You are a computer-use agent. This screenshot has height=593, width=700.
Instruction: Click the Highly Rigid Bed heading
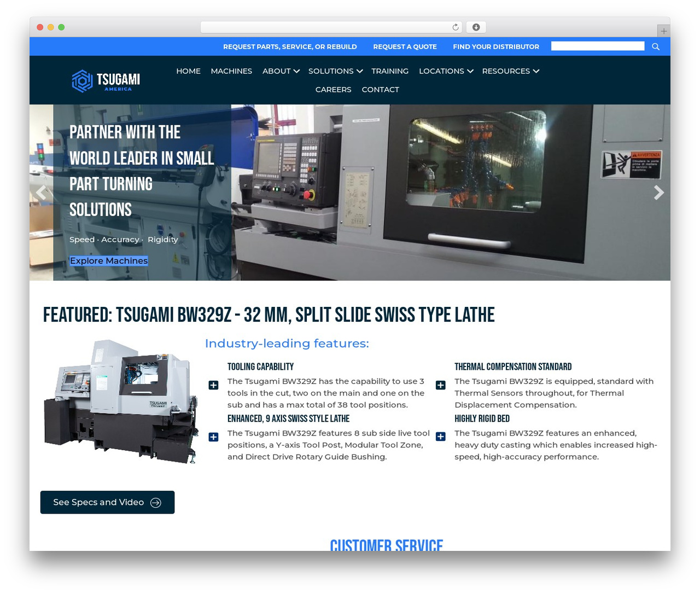pyautogui.click(x=482, y=419)
